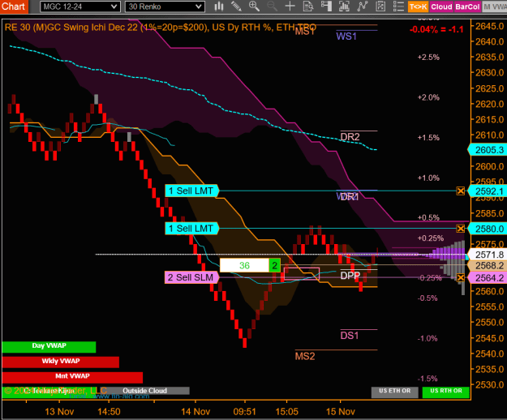Click the 2 Sell SLM order label
The height and width of the screenshot is (420, 507).
pyautogui.click(x=191, y=277)
